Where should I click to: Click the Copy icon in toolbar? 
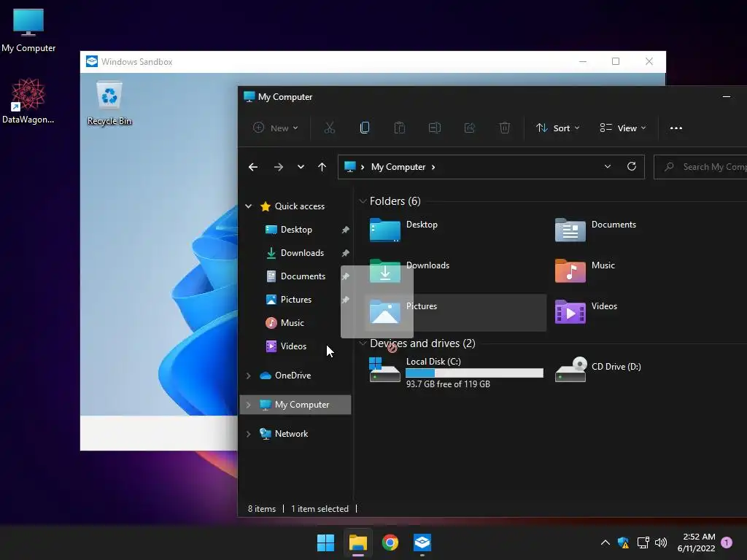click(365, 128)
